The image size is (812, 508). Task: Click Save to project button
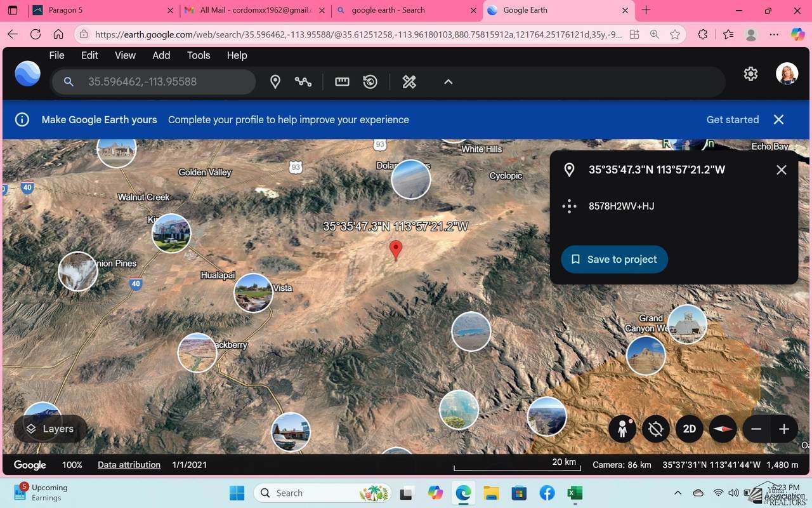coord(614,260)
